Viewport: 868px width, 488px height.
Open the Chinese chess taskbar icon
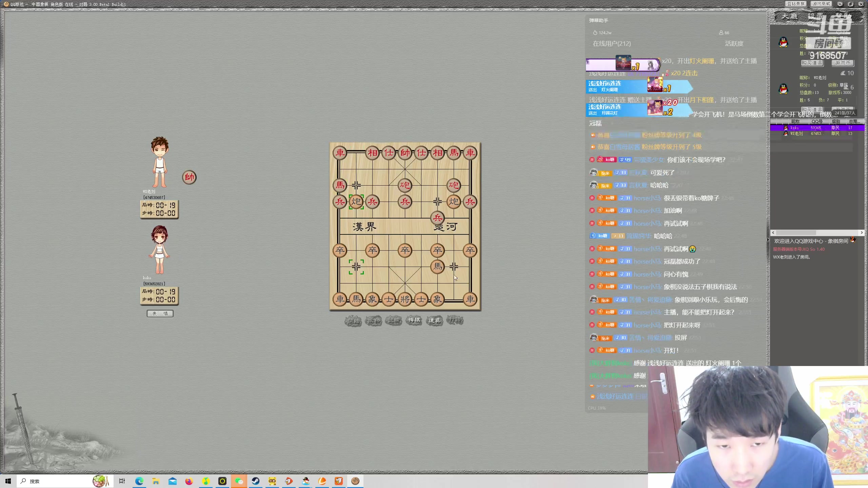355,481
